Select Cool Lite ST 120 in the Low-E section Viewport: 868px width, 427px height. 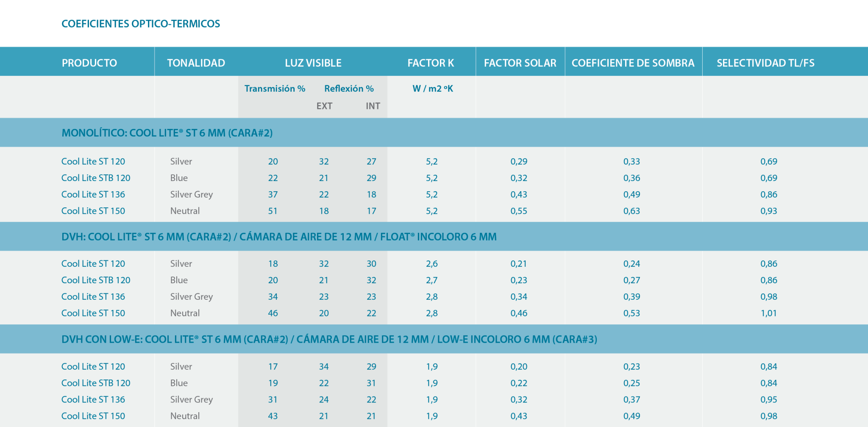(93, 367)
